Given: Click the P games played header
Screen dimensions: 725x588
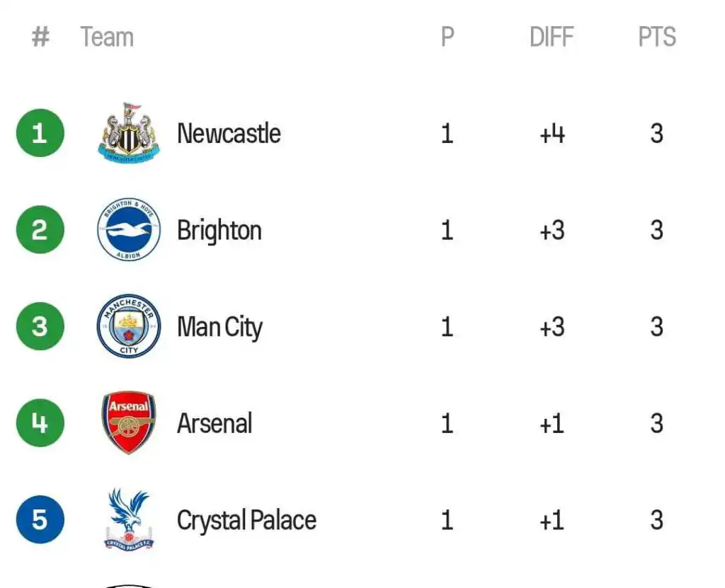Looking at the screenshot, I should pyautogui.click(x=447, y=37).
